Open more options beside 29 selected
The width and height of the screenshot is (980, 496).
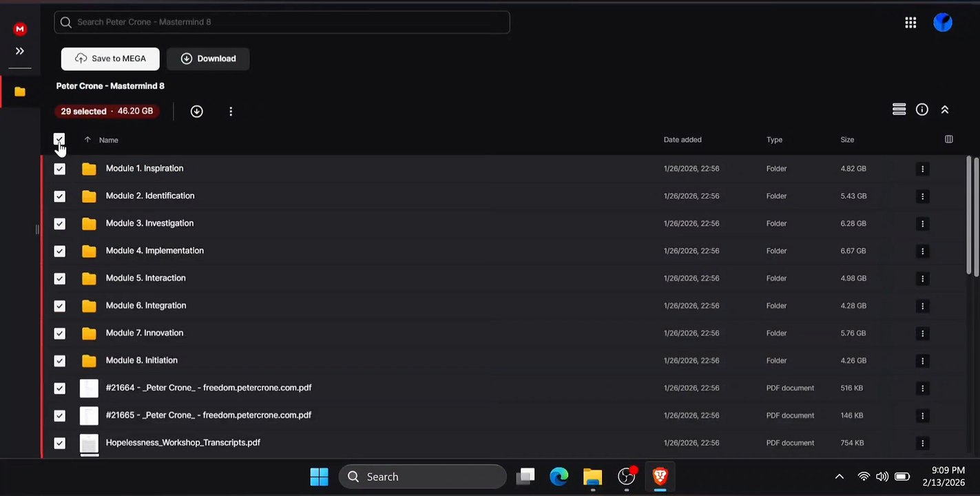click(x=231, y=111)
